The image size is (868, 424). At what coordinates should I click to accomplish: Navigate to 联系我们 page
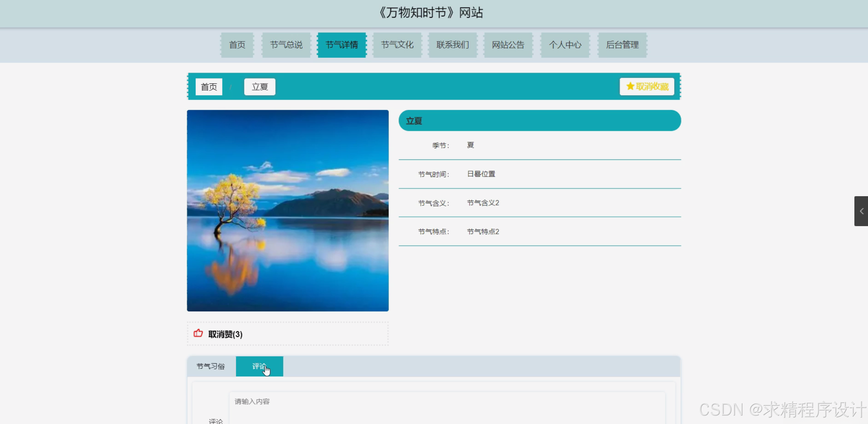tap(453, 45)
